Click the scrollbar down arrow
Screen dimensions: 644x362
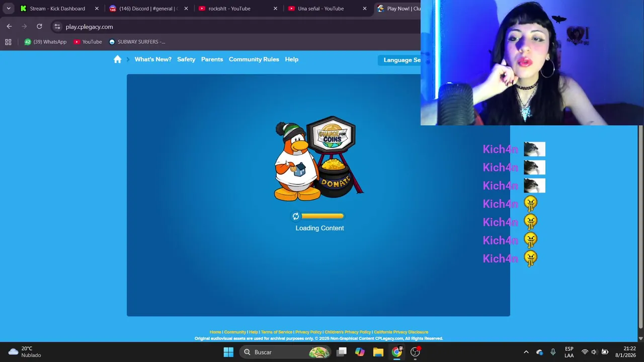click(640, 338)
